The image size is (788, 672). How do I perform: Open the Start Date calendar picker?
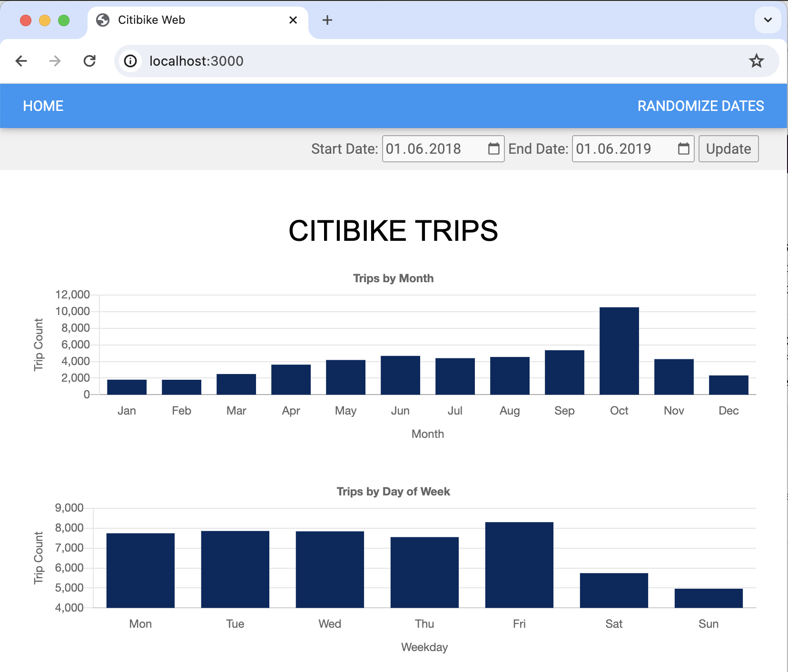pyautogui.click(x=493, y=148)
